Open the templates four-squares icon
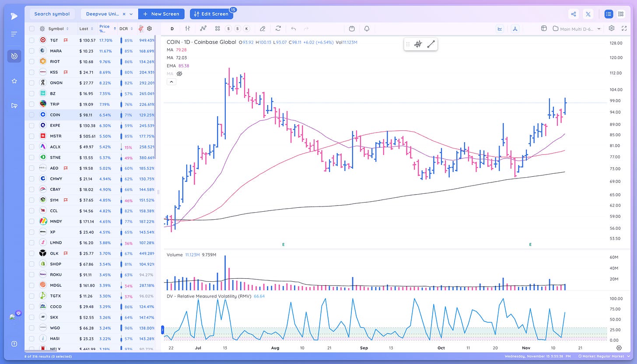Image resolution: width=637 pixels, height=364 pixels. click(217, 28)
